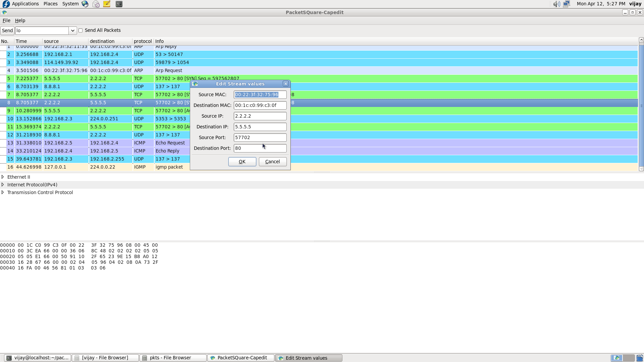
Task: Expand the Ethernet II tree node
Action: click(x=3, y=177)
